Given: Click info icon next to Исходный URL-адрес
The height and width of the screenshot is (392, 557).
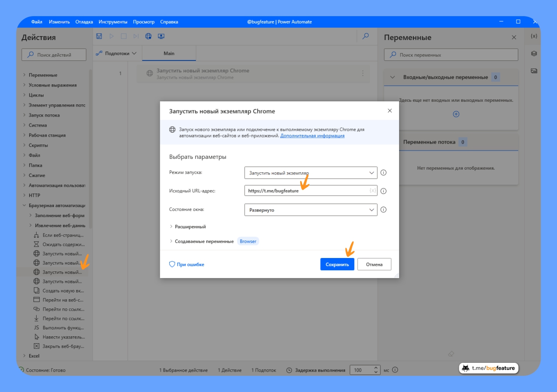Looking at the screenshot, I should [383, 191].
